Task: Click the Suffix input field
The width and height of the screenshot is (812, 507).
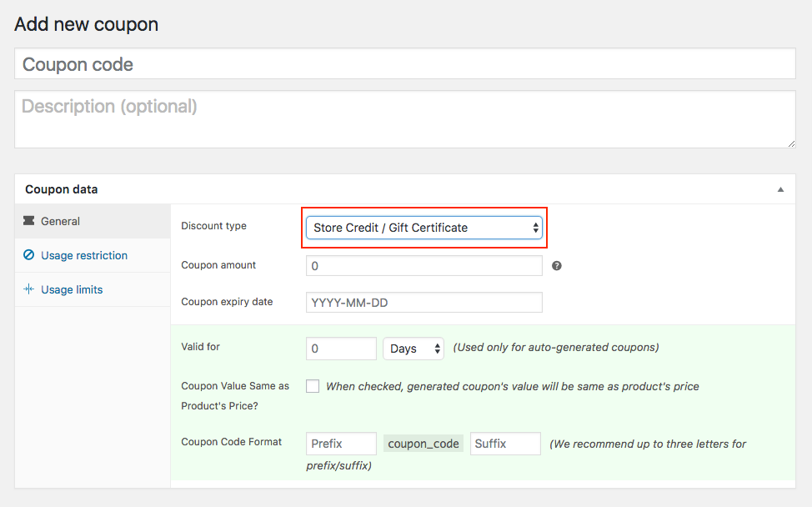Action: 505,444
